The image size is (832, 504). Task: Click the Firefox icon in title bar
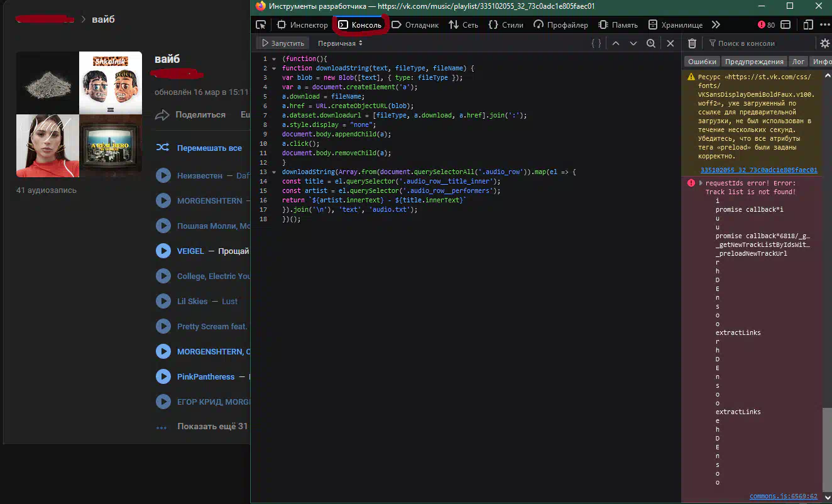point(261,6)
